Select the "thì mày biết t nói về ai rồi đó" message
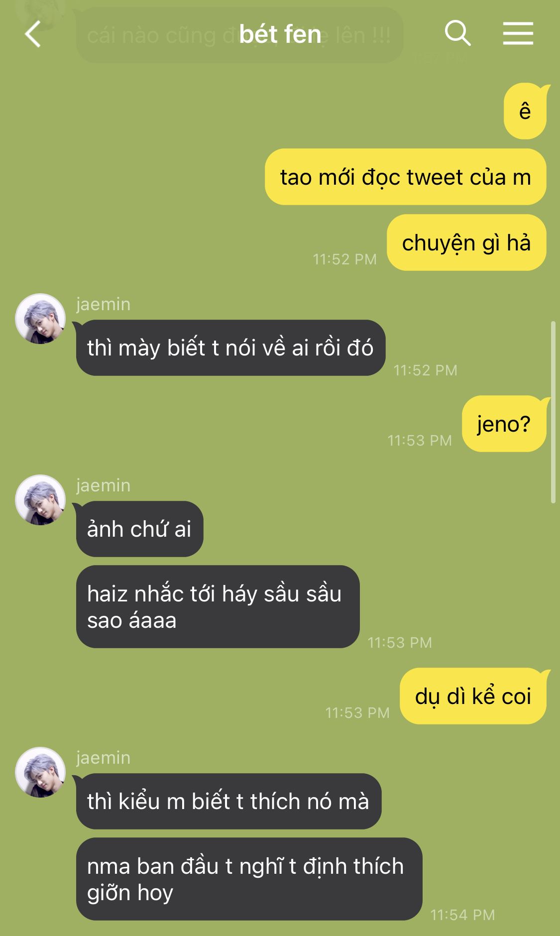560x936 pixels. pyautogui.click(x=230, y=348)
